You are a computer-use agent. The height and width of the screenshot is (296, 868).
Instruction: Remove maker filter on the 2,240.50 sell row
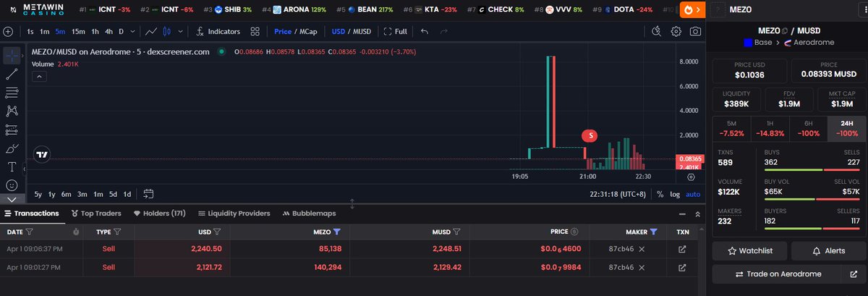(642, 248)
